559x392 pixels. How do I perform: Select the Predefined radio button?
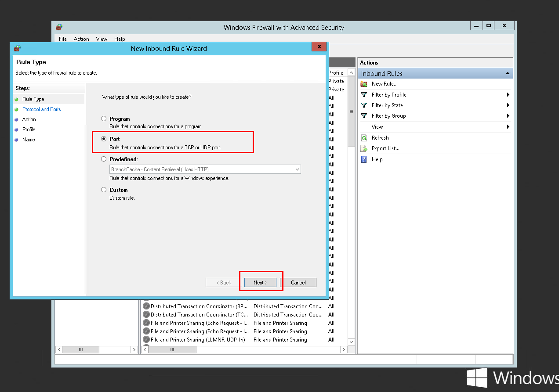104,159
